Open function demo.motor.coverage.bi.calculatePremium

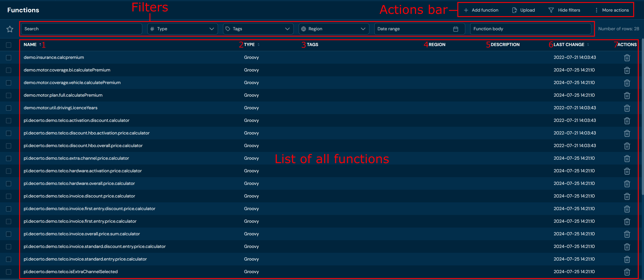pyautogui.click(x=67, y=70)
